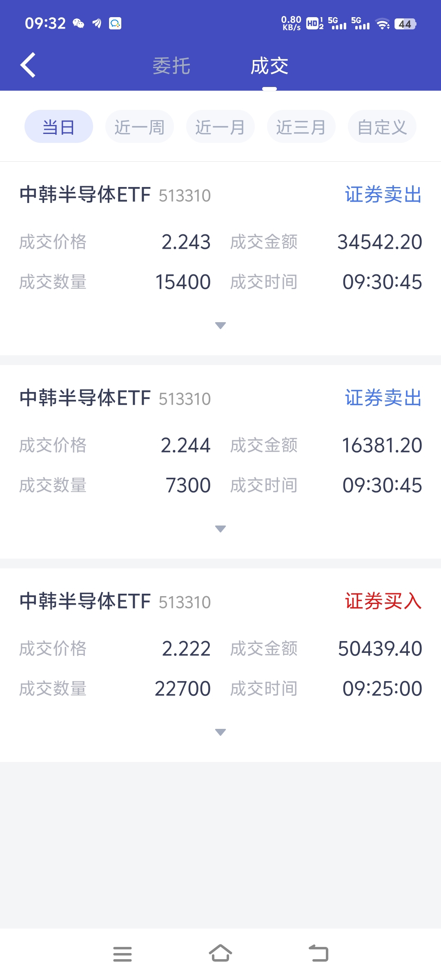Image resolution: width=441 pixels, height=980 pixels.
Task: Expand the 2.243 sell trade details
Action: (x=220, y=325)
